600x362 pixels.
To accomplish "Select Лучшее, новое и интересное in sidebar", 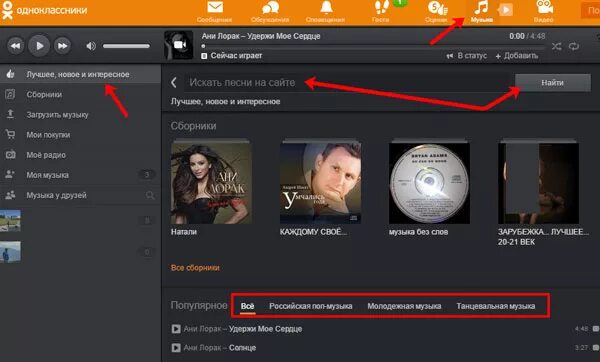I will pyautogui.click(x=80, y=74).
